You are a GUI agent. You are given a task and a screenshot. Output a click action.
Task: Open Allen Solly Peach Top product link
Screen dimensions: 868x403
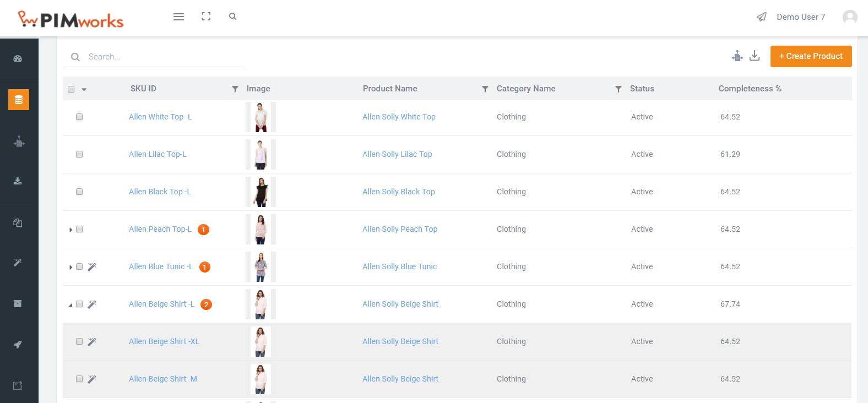point(400,229)
